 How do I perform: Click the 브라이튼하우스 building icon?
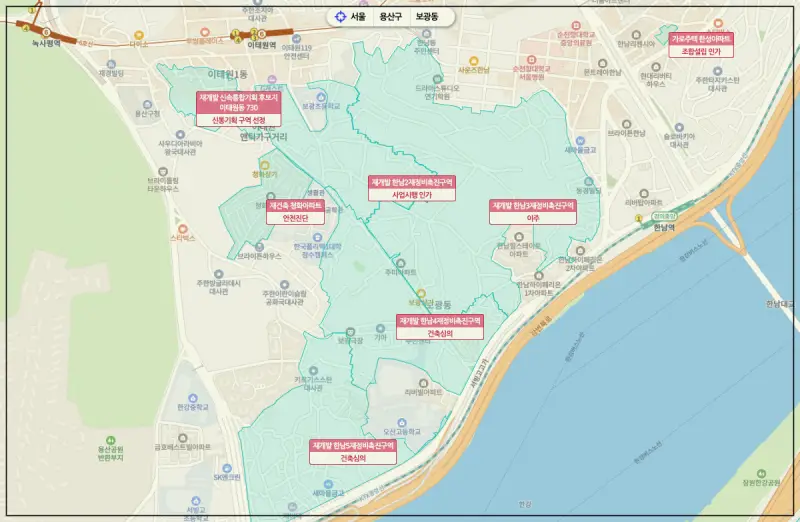259,247
